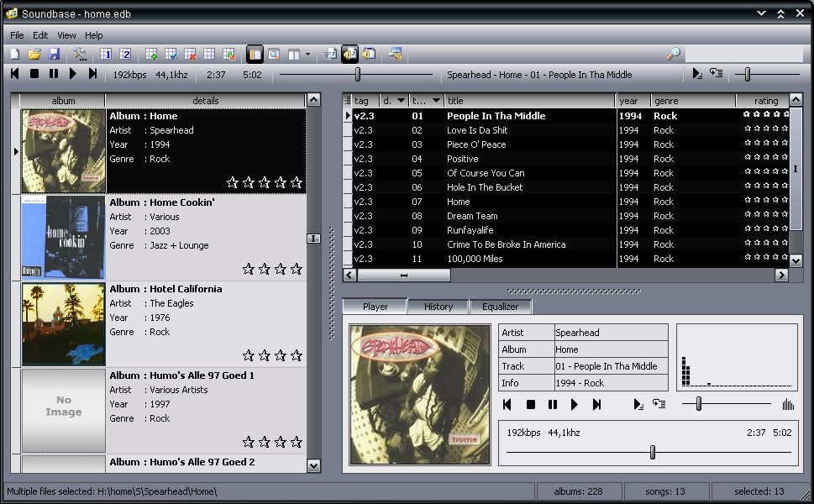Skip to next track in the Player panel
This screenshot has width=814, height=504.
[x=597, y=405]
